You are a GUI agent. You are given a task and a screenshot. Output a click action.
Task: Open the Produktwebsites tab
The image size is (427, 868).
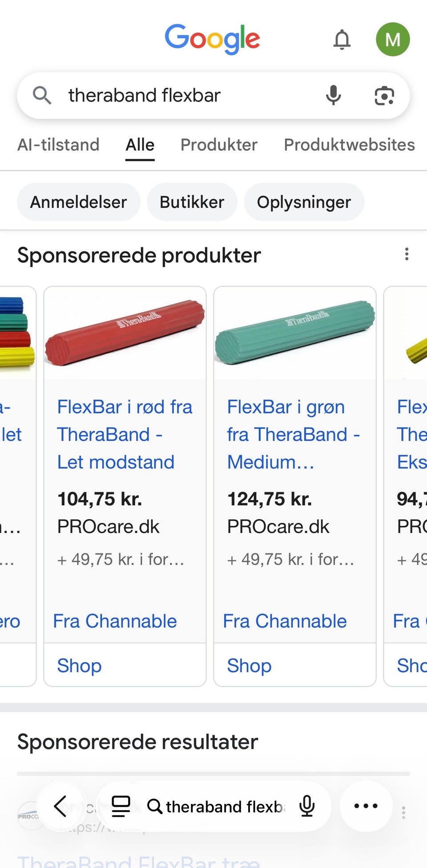click(x=349, y=145)
